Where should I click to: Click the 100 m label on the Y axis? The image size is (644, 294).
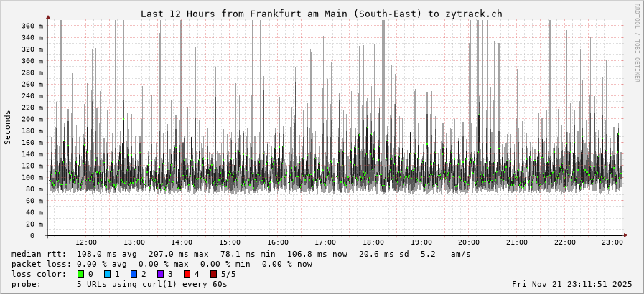[x=32, y=177]
